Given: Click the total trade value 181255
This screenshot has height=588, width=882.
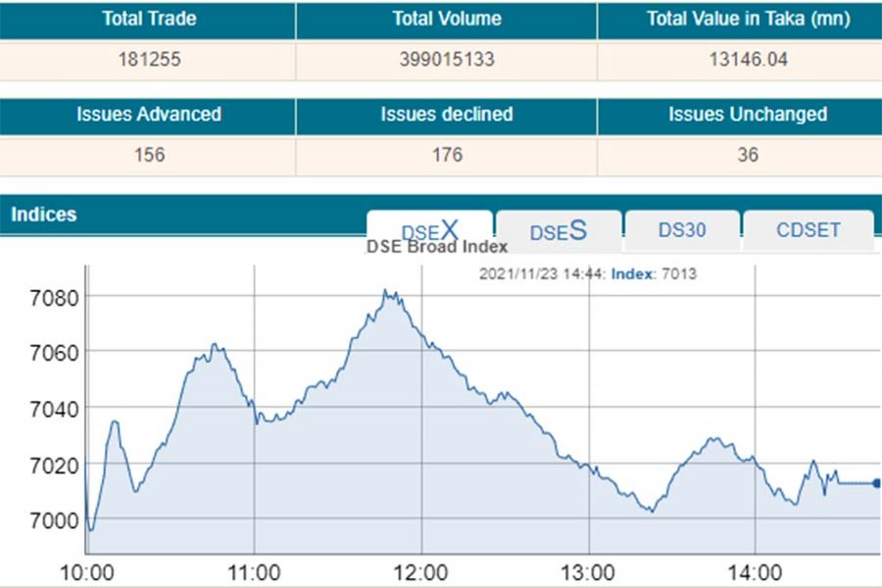Looking at the screenshot, I should (148, 60).
